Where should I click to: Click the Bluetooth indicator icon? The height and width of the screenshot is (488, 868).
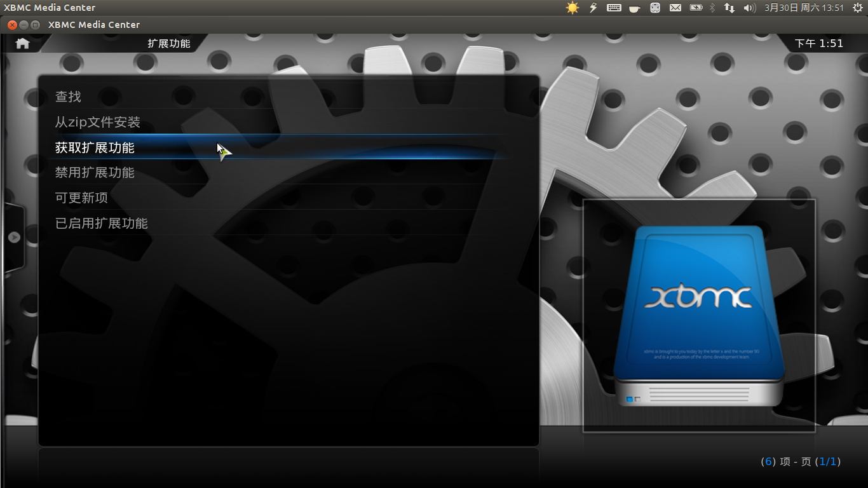(x=712, y=8)
